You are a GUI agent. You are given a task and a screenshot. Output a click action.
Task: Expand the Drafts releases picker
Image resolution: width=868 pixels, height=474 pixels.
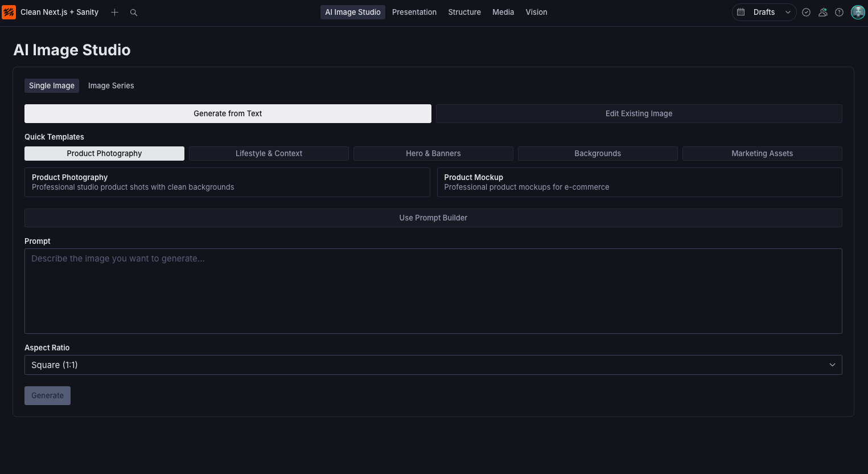click(x=788, y=12)
